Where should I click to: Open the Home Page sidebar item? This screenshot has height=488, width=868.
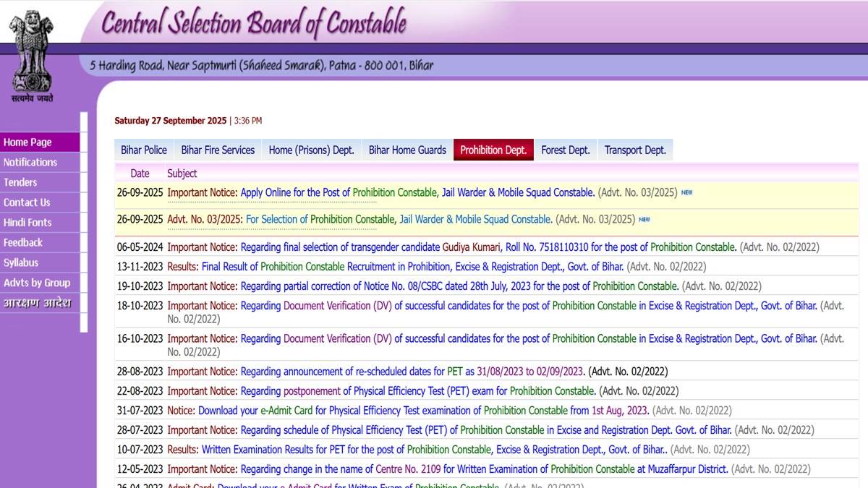(x=40, y=142)
